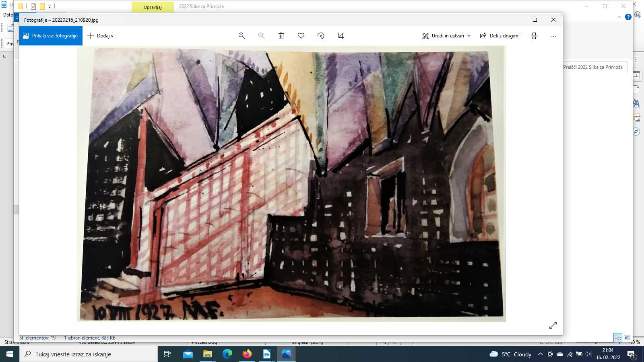The image size is (644, 362).
Task: Click 'Deli z drugimi' share button
Action: pos(500,36)
